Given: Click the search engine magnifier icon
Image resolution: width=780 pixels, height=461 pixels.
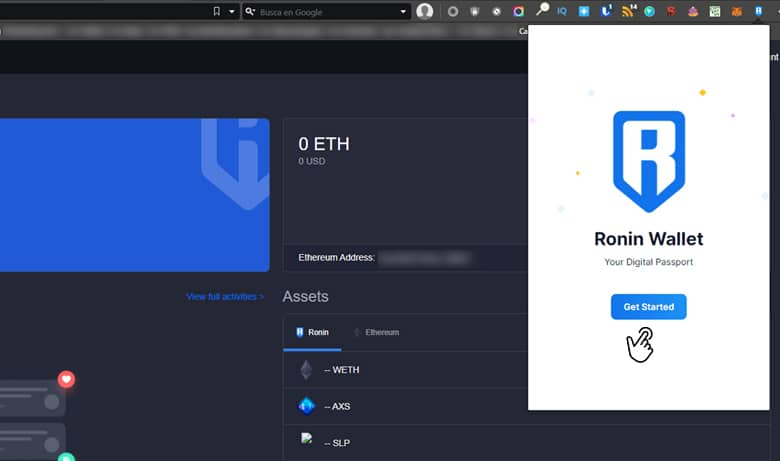Looking at the screenshot, I should pyautogui.click(x=250, y=11).
